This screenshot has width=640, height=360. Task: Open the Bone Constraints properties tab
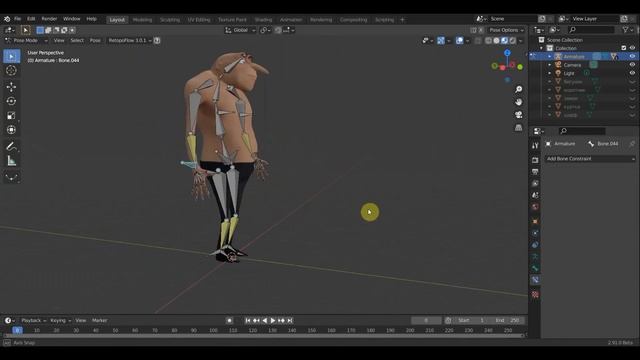coord(535,280)
